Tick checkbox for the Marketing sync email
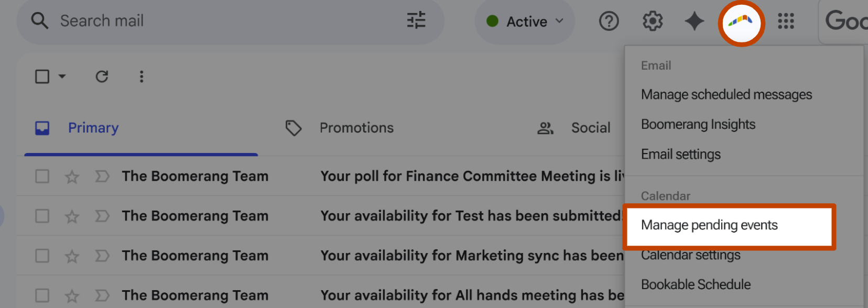The width and height of the screenshot is (868, 308). click(x=42, y=256)
